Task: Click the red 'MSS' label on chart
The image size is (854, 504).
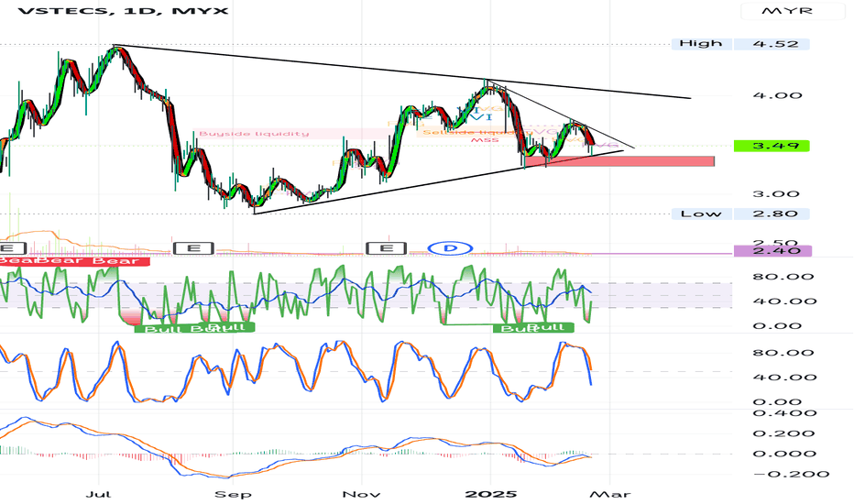Action: pos(485,140)
